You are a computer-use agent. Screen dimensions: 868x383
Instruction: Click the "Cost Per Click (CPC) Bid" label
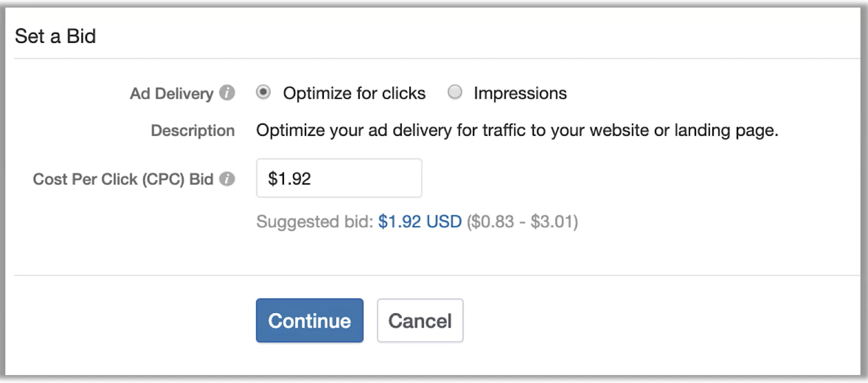(x=123, y=179)
